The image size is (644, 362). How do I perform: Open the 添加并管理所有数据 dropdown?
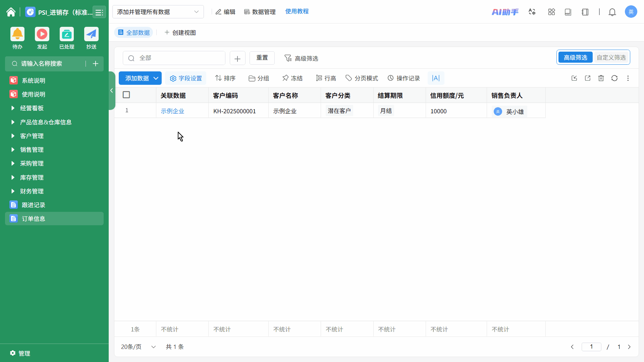coord(158,12)
